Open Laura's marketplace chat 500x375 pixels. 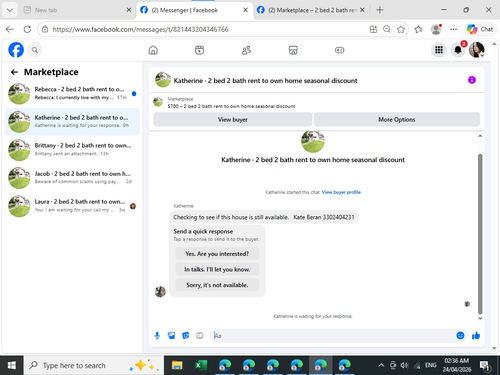(x=72, y=206)
